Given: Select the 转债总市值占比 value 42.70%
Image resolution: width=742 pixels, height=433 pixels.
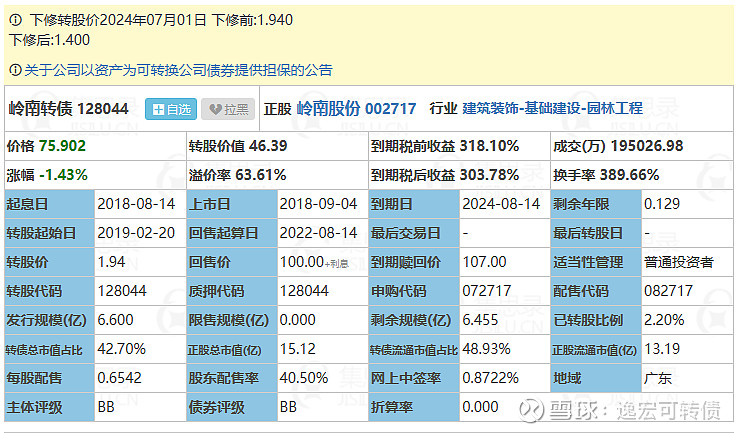Looking at the screenshot, I should [122, 349].
